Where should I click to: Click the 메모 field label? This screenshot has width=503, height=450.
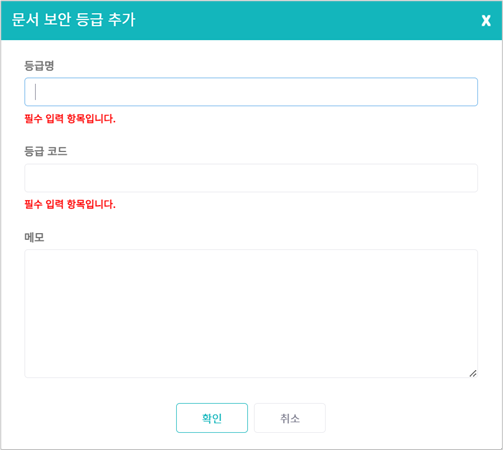[x=34, y=237]
